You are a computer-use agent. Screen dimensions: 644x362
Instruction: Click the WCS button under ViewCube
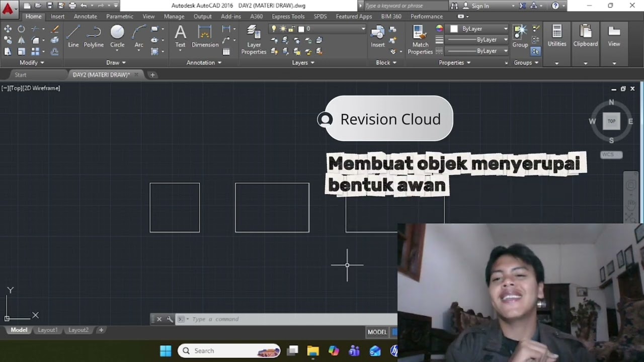[x=611, y=154]
